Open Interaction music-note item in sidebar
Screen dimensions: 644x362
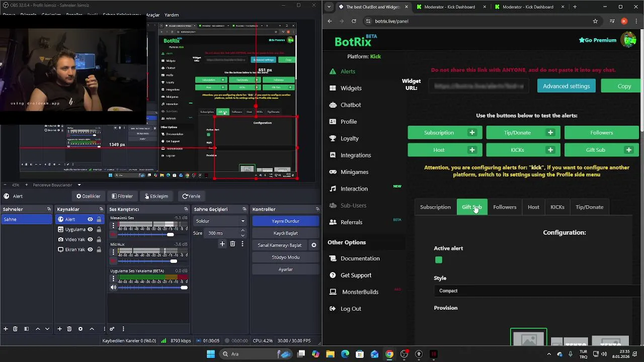tap(354, 189)
